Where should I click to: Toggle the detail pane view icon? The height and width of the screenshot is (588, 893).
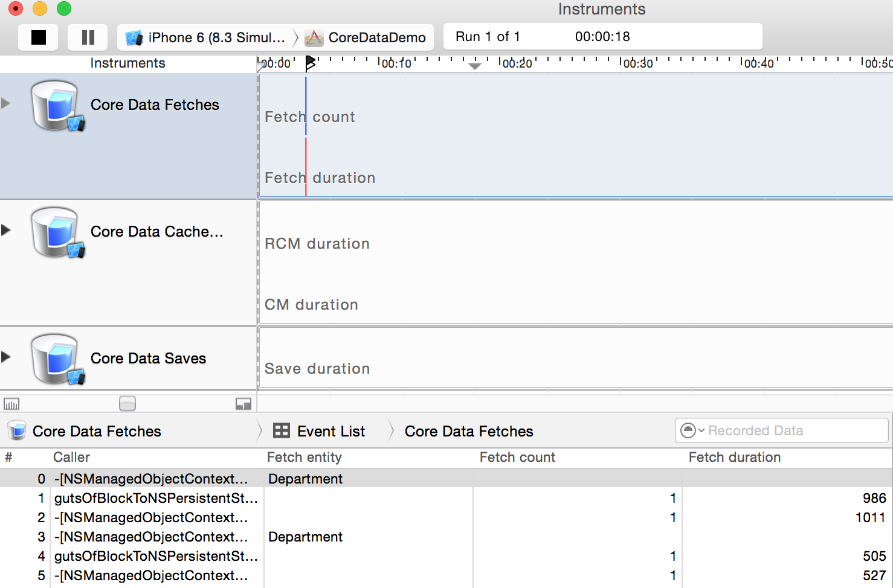(x=243, y=404)
